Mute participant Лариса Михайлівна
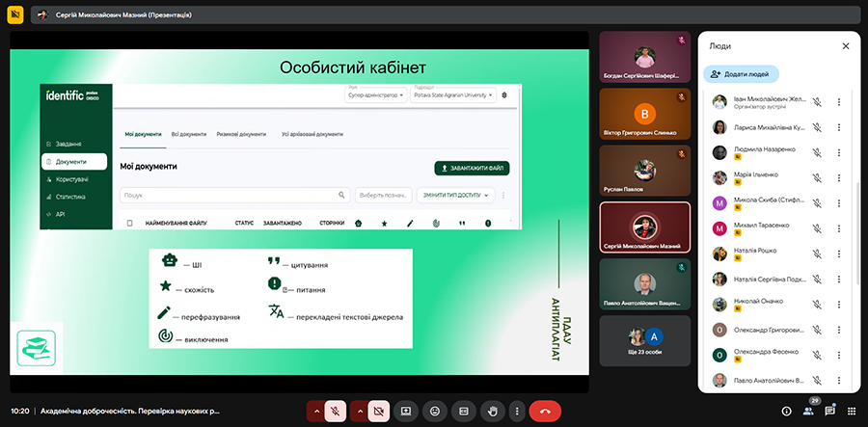This screenshot has width=868, height=427. [816, 127]
